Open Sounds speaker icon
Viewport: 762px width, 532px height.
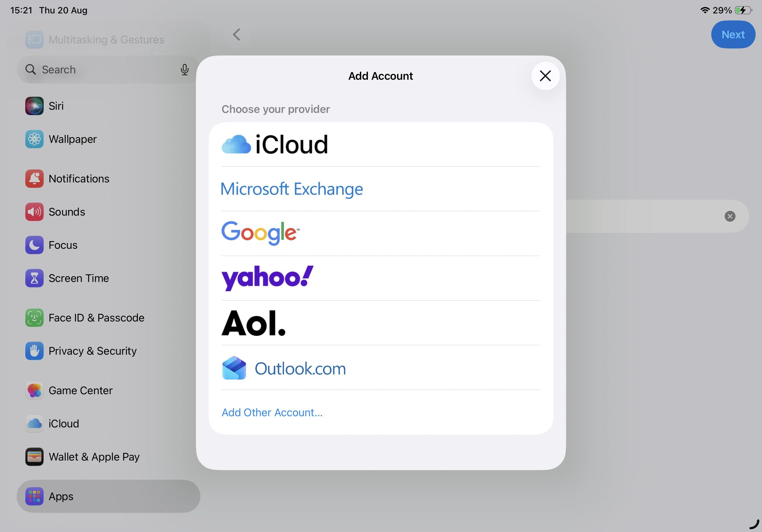coord(34,212)
